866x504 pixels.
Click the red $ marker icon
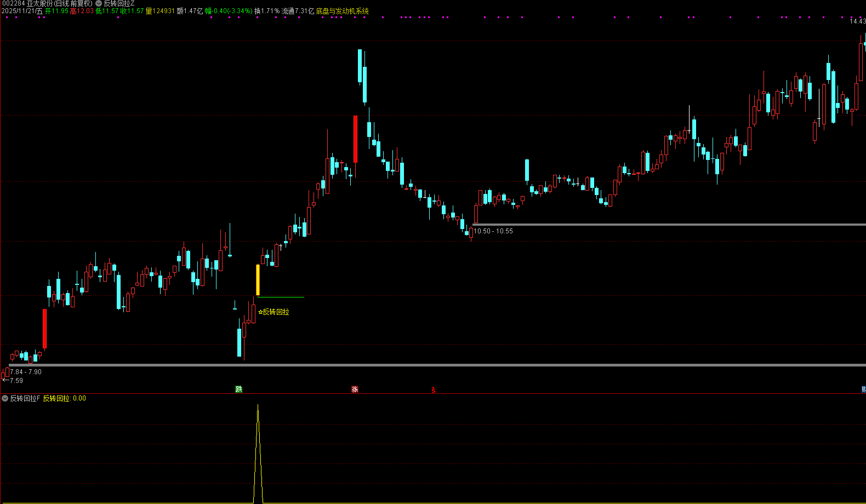[433, 390]
